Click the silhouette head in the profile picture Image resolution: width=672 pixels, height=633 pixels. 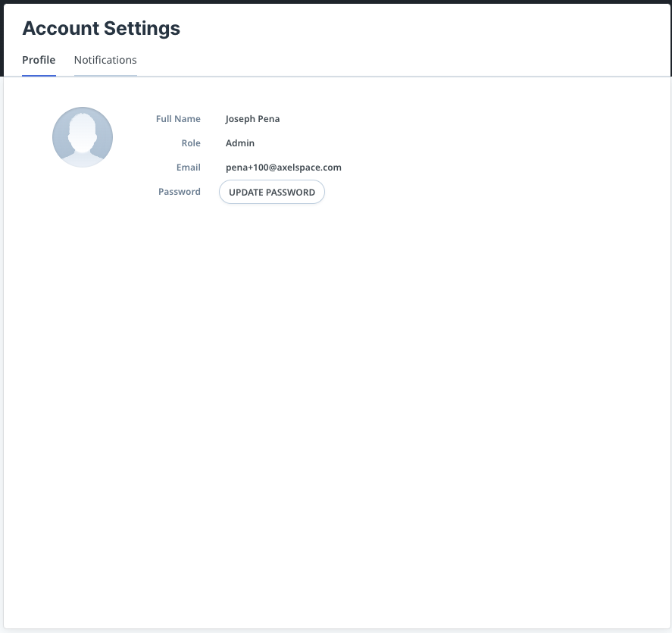(83, 126)
